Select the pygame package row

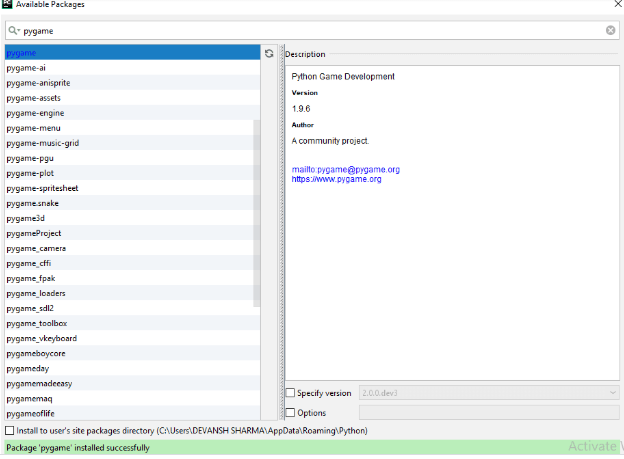pyautogui.click(x=133, y=53)
